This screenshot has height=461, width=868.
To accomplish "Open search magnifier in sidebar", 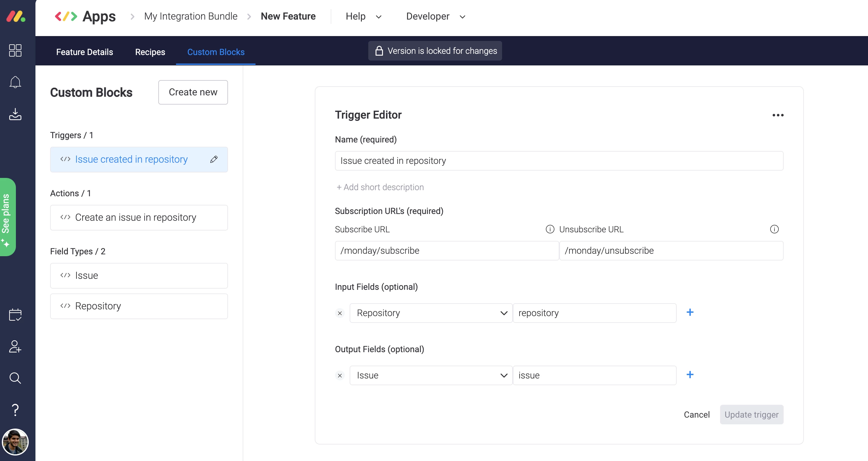I will tap(15, 378).
